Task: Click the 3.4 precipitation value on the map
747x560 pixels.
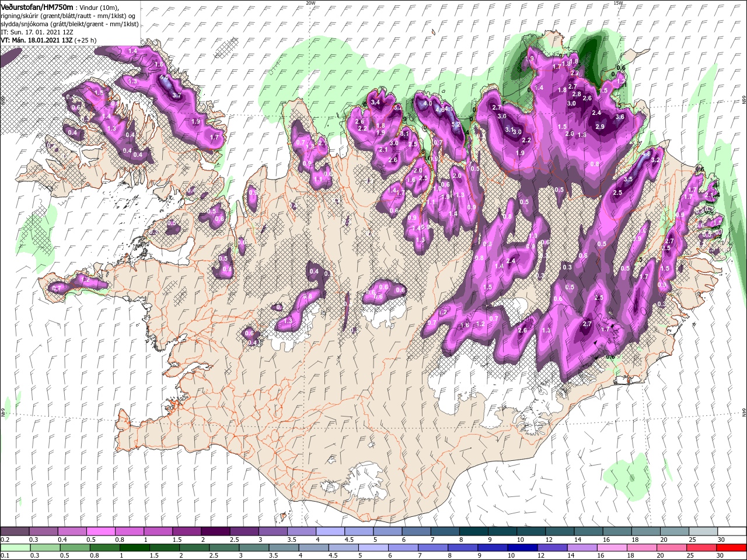Action: 375,102
